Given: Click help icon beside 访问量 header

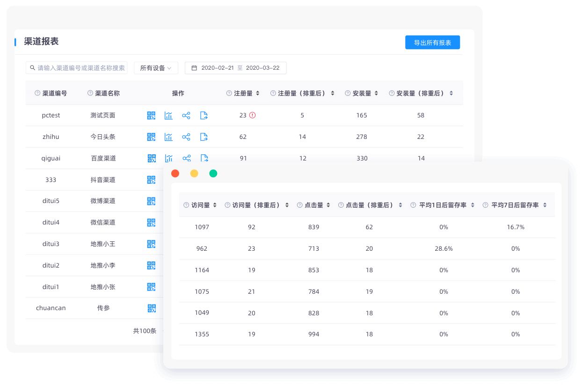Looking at the screenshot, I should point(186,205).
